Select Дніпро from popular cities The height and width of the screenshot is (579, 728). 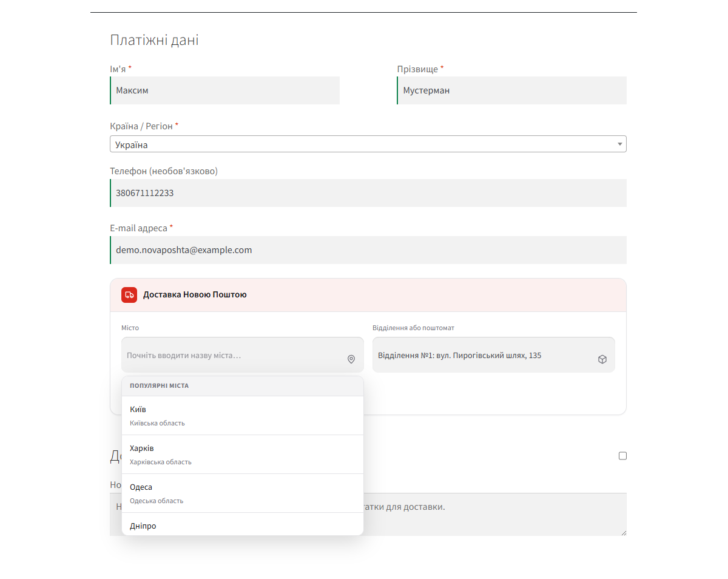point(243,524)
